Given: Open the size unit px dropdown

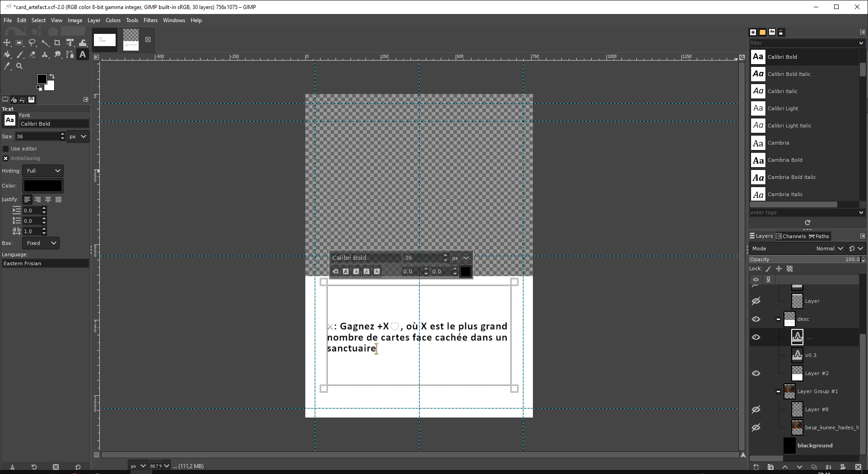Looking at the screenshot, I should [x=78, y=136].
